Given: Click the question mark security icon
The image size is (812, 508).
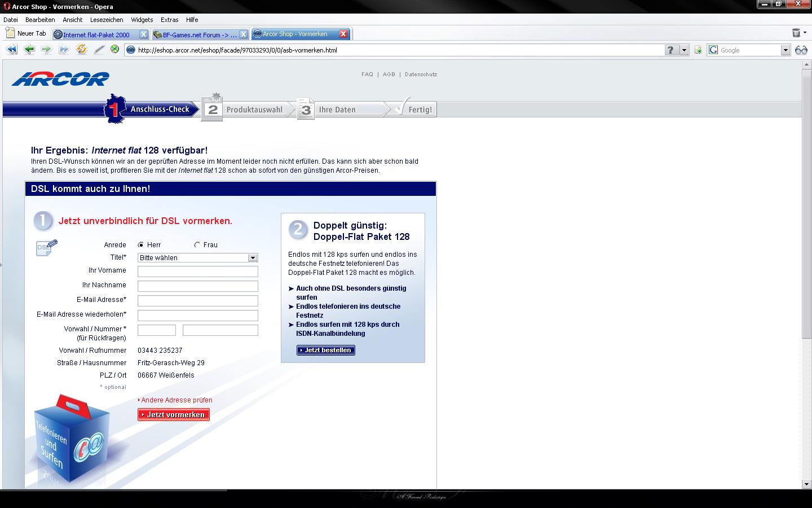Looking at the screenshot, I should pyautogui.click(x=670, y=50).
